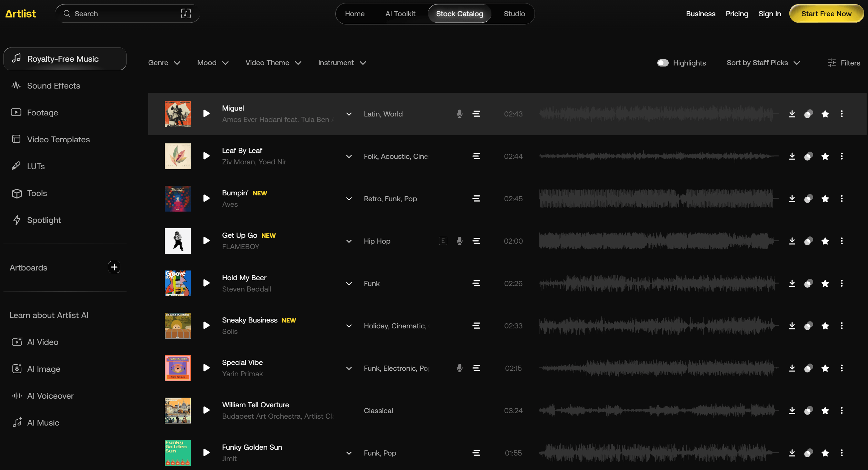
Task: Play the Hold My Beer track
Action: pos(206,283)
